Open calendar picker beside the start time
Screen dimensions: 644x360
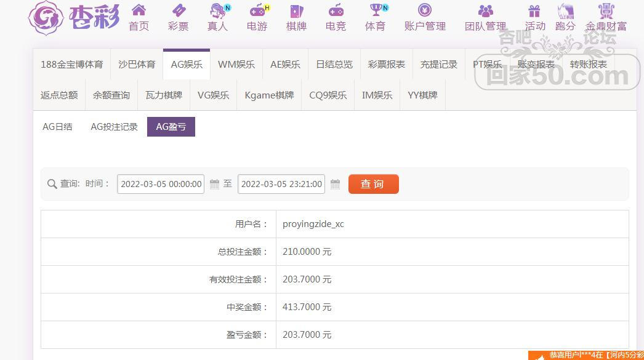pos(214,184)
